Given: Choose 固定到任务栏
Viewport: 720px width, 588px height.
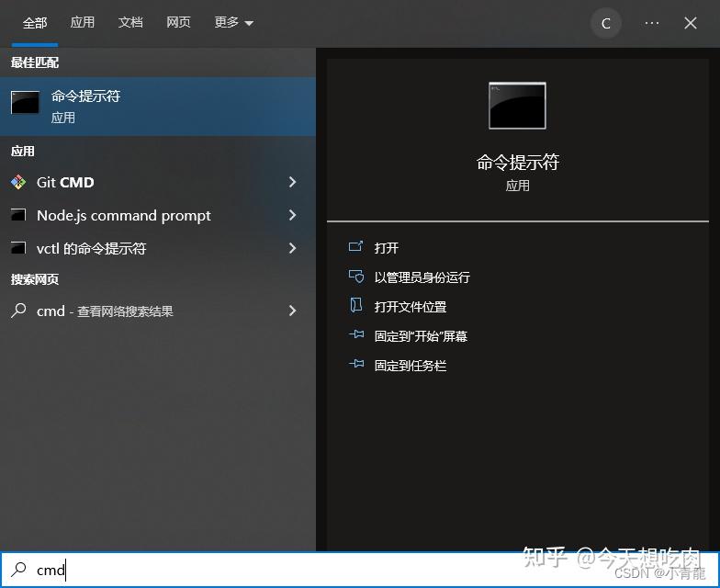Looking at the screenshot, I should tap(410, 366).
